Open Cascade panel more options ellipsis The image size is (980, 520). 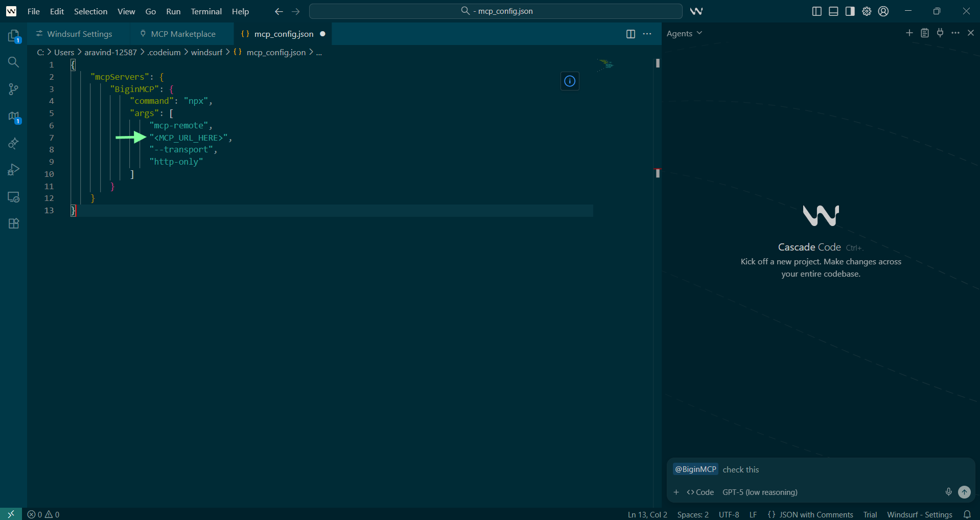[x=955, y=33]
